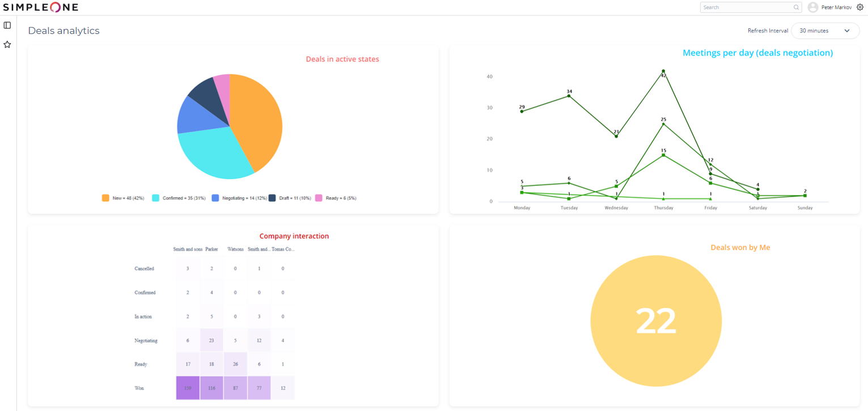The width and height of the screenshot is (868, 411).
Task: Click the Ready cell for Watsons showing 26
Action: (235, 364)
